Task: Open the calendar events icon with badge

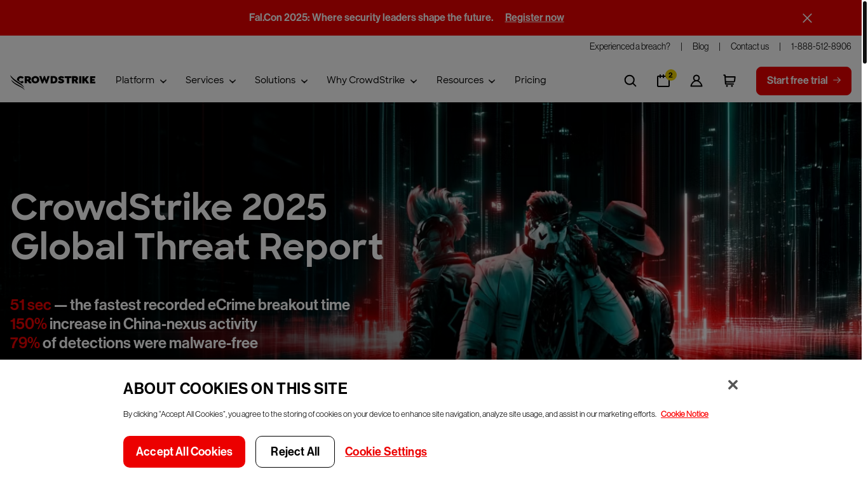Action: (x=665, y=79)
